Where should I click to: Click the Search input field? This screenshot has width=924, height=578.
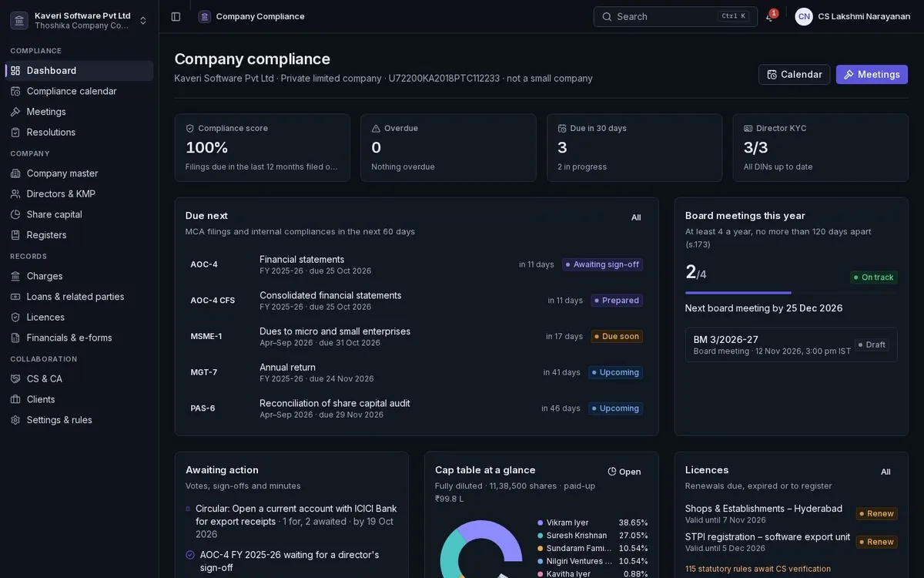pos(675,16)
